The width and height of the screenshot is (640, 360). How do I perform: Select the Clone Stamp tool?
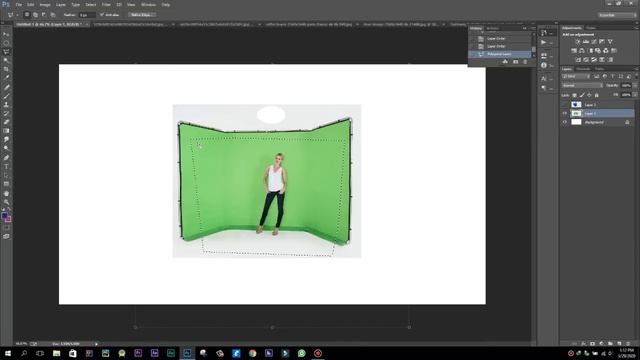coord(6,104)
